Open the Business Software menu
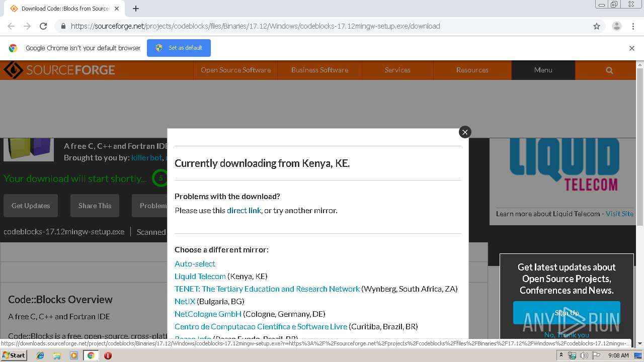The image size is (644, 362). pos(319,70)
